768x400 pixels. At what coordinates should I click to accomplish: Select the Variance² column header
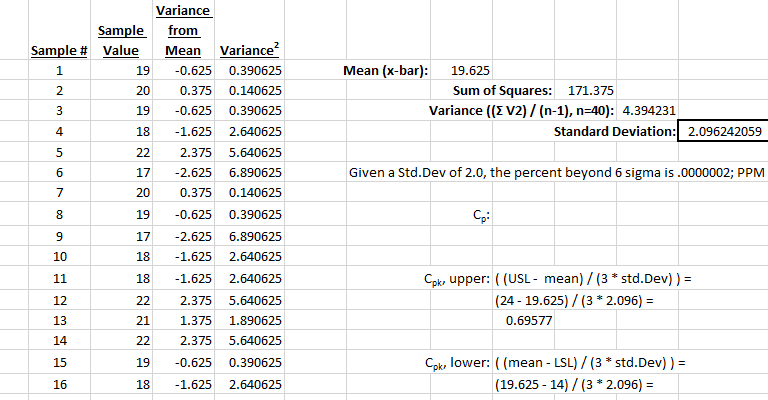(248, 50)
